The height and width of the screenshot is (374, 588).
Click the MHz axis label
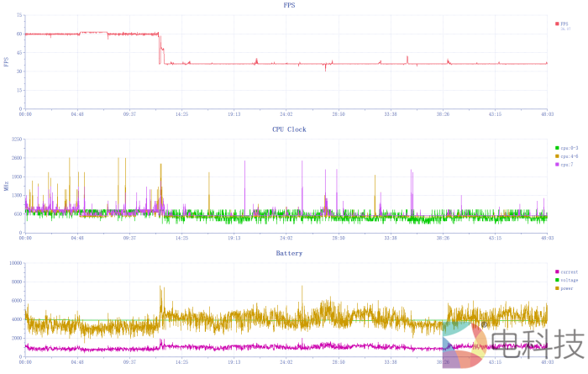6,186
